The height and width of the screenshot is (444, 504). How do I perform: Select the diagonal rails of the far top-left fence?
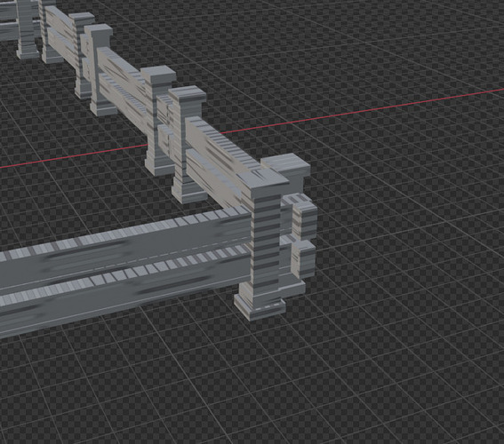coord(61,34)
